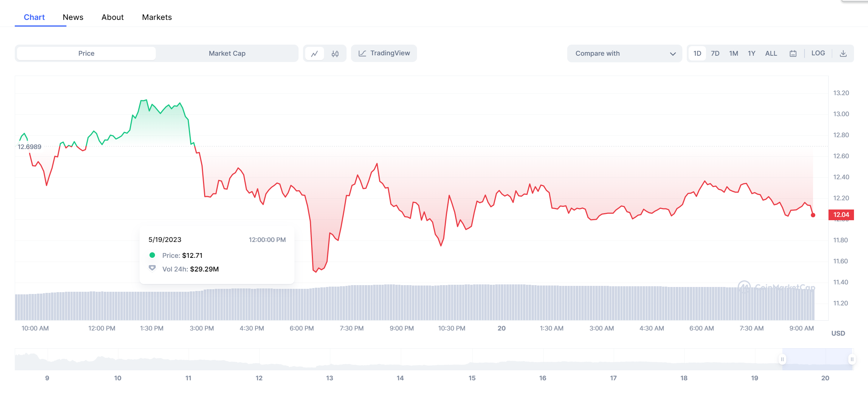Click the 12:00 PM time axis label

(x=102, y=328)
